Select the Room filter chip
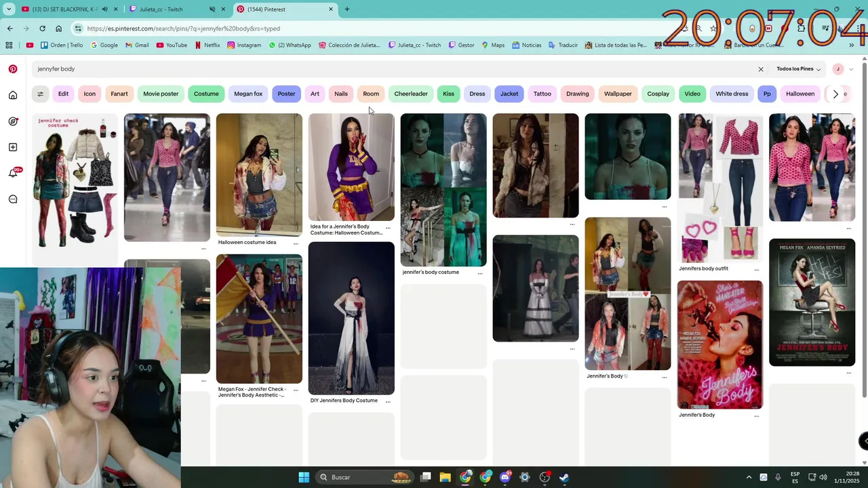This screenshot has height=488, width=868. coord(371,94)
